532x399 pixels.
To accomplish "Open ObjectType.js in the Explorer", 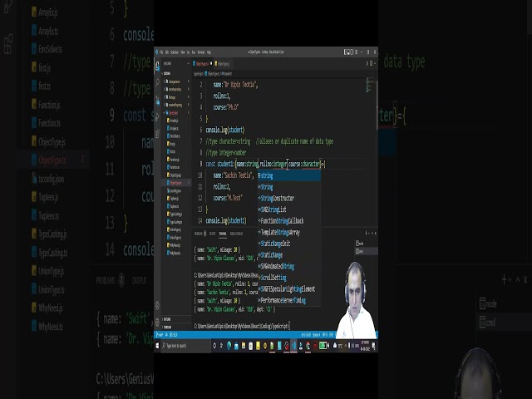I will [175, 175].
